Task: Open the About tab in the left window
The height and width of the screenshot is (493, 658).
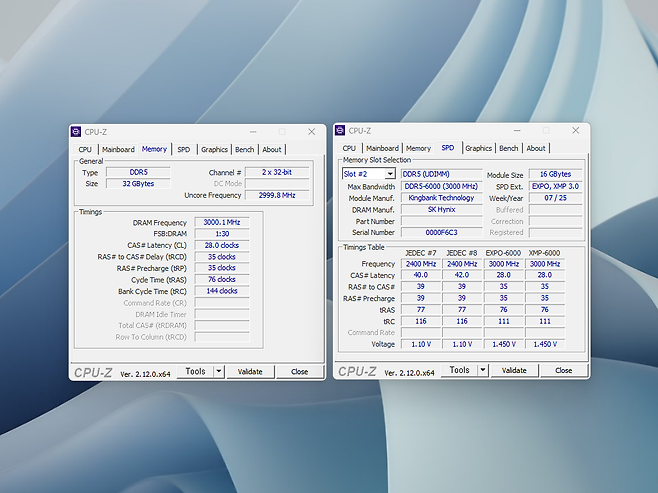Action: pyautogui.click(x=272, y=150)
